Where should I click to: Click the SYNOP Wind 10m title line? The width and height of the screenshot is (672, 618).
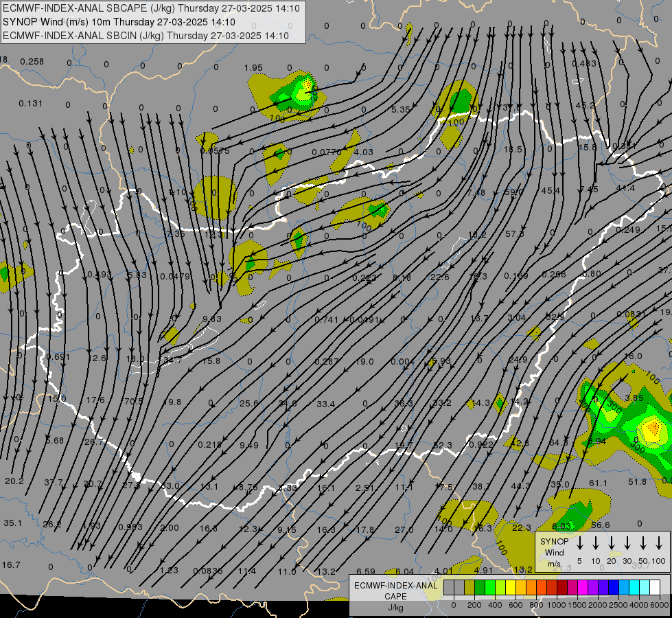pos(119,22)
